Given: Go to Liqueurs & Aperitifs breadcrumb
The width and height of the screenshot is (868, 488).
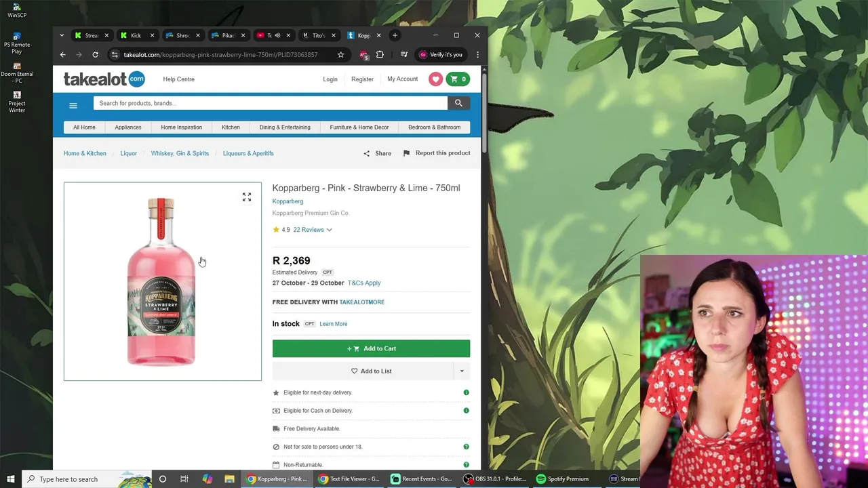Looking at the screenshot, I should (248, 153).
